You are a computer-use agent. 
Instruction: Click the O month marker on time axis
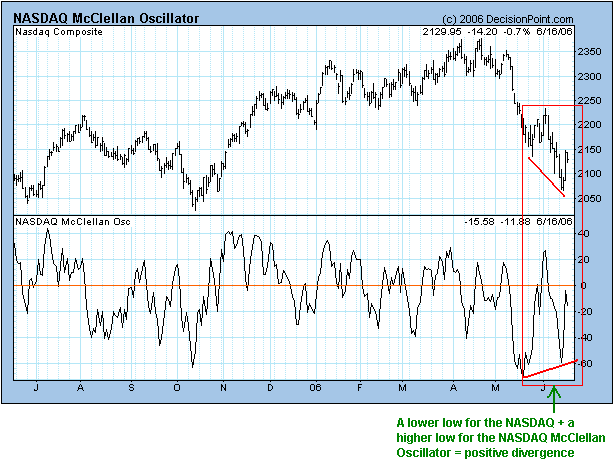177,386
